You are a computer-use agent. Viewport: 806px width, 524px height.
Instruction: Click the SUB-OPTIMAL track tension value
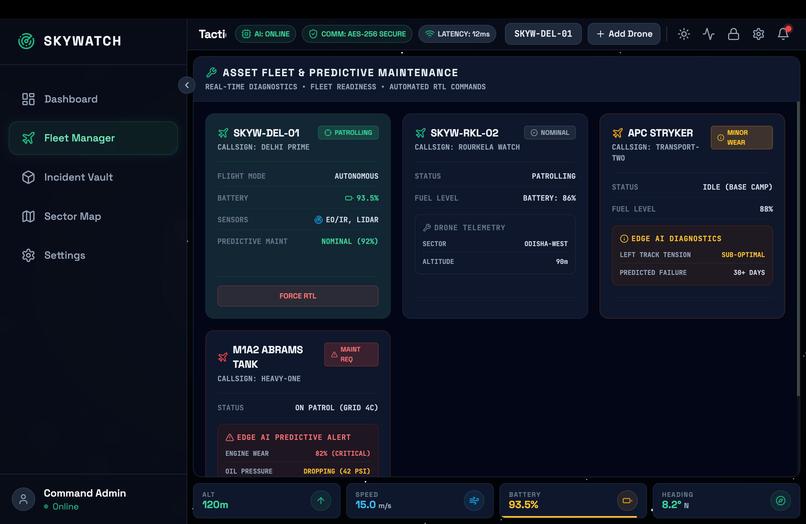743,255
